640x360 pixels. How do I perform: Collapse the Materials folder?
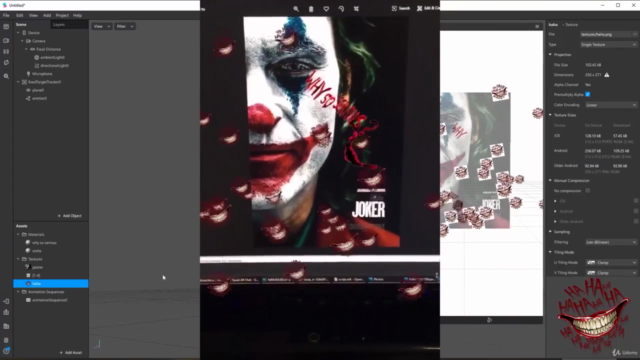click(18, 234)
